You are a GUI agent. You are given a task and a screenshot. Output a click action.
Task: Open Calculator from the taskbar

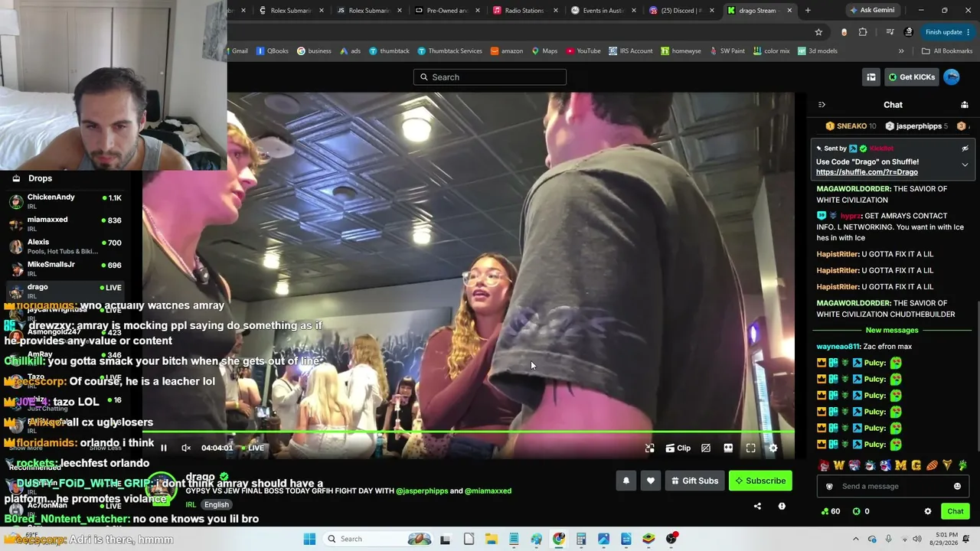pos(581,539)
